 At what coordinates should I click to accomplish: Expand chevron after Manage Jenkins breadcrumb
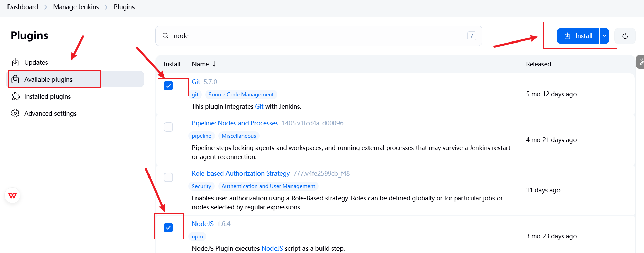[106, 7]
